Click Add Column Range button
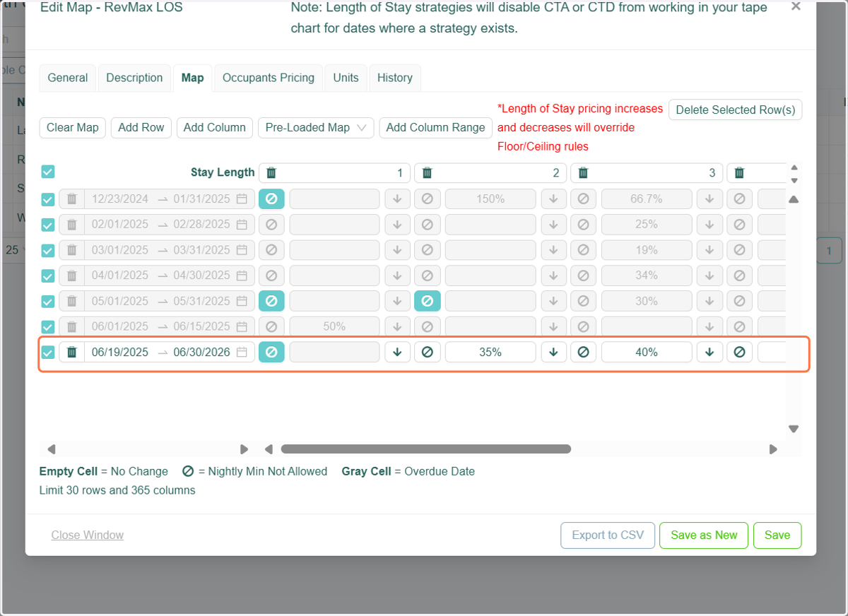Image resolution: width=848 pixels, height=616 pixels. pyautogui.click(x=436, y=128)
